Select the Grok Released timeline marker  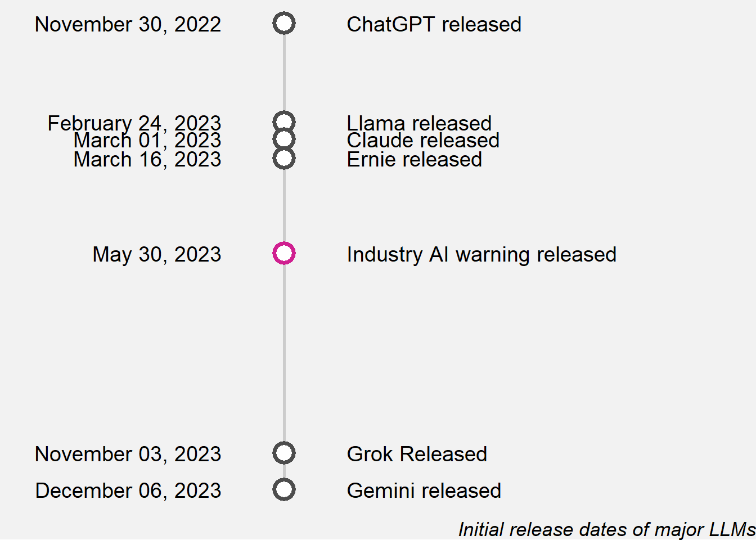pos(284,453)
